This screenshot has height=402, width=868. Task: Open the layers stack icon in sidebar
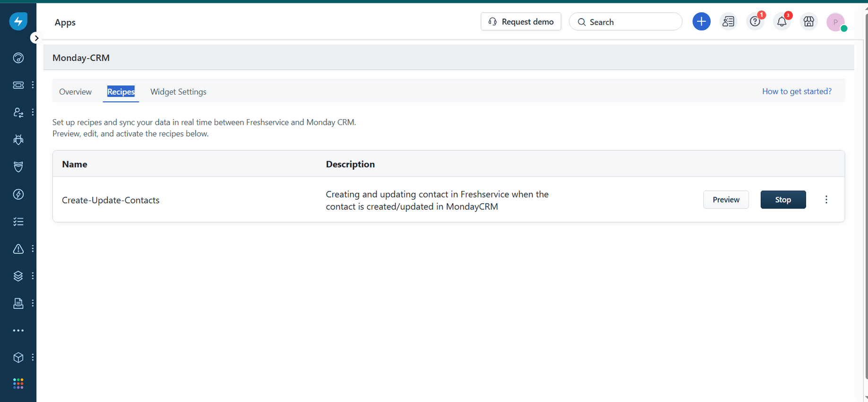click(18, 276)
